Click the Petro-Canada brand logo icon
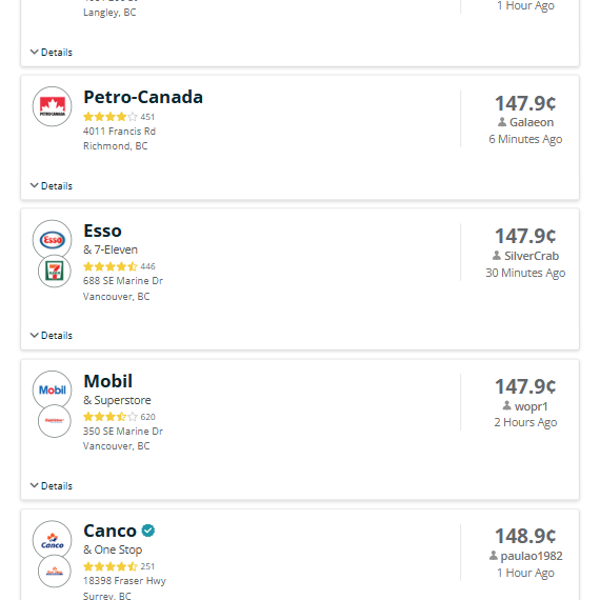The image size is (600, 600). (52, 107)
